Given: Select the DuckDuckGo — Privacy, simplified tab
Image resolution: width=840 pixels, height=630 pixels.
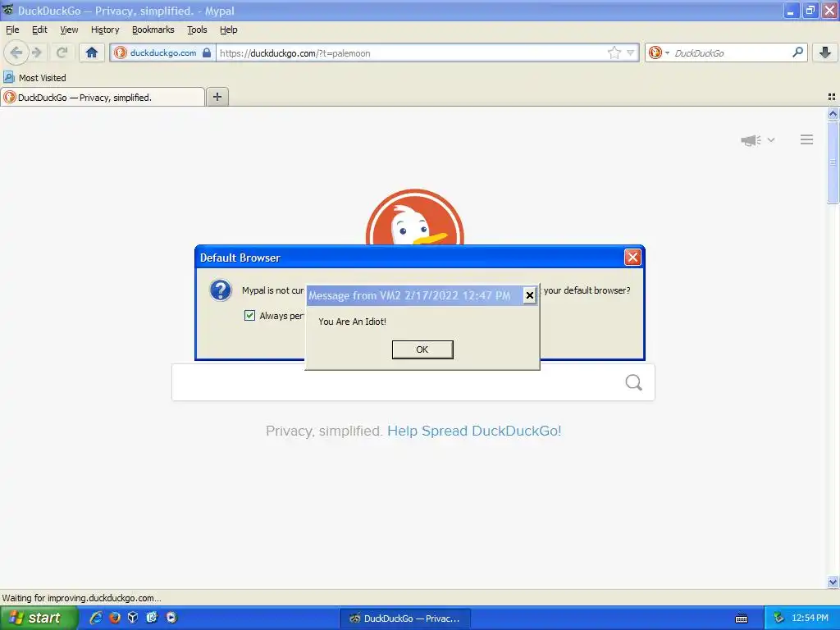Looking at the screenshot, I should (x=103, y=97).
